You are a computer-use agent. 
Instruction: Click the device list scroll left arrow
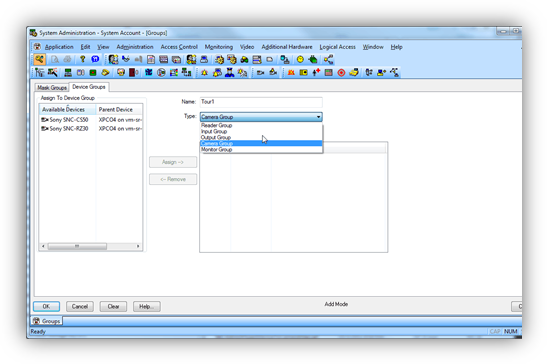43,246
